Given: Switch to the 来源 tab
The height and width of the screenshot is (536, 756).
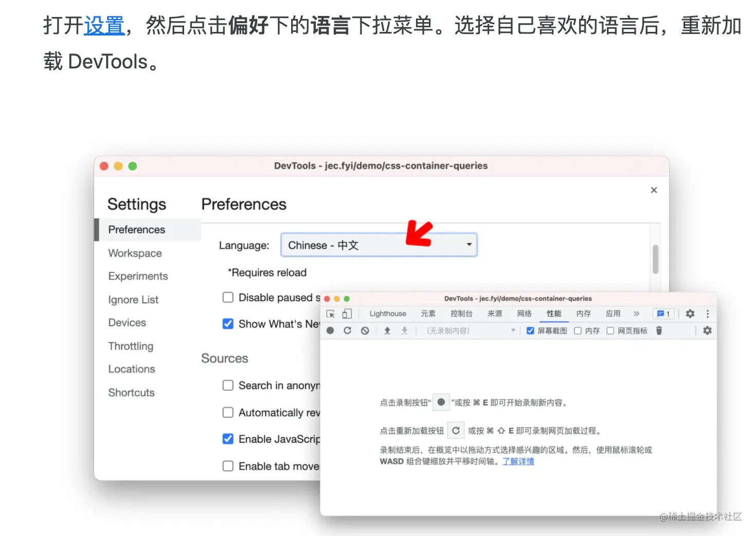Looking at the screenshot, I should (x=495, y=314).
